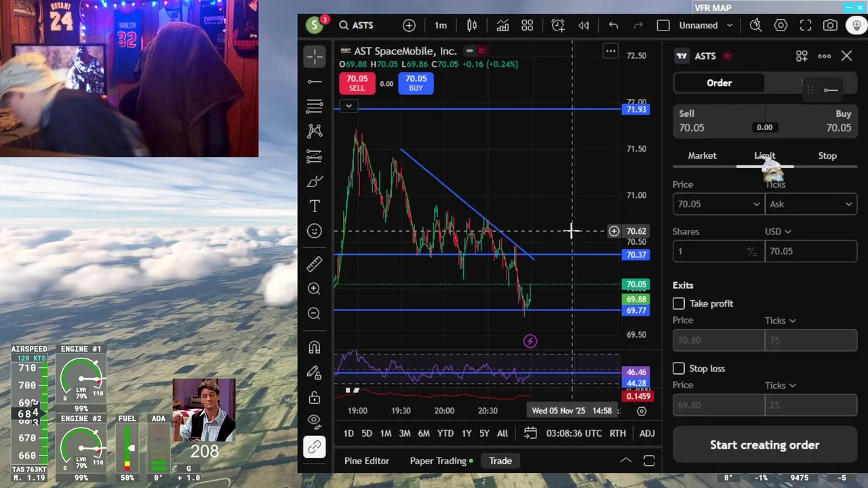Open the forecasting and measurement tools
This screenshot has width=868, height=488.
pos(315,157)
